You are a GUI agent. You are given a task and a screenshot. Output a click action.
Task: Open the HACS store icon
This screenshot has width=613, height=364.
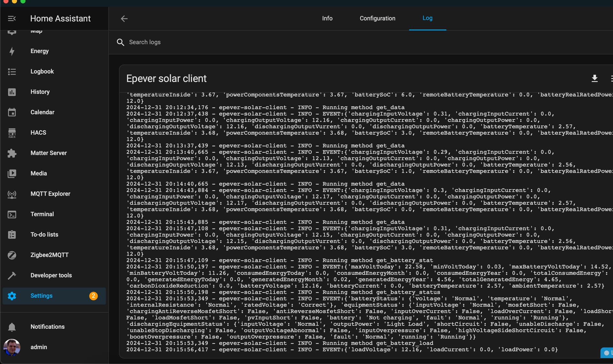[12, 133]
